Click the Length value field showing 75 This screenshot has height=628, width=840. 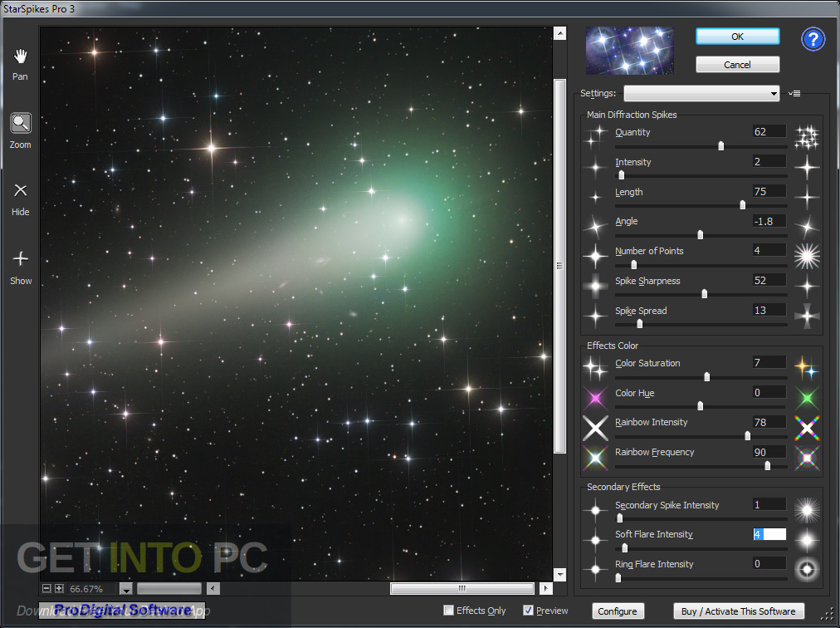(769, 191)
